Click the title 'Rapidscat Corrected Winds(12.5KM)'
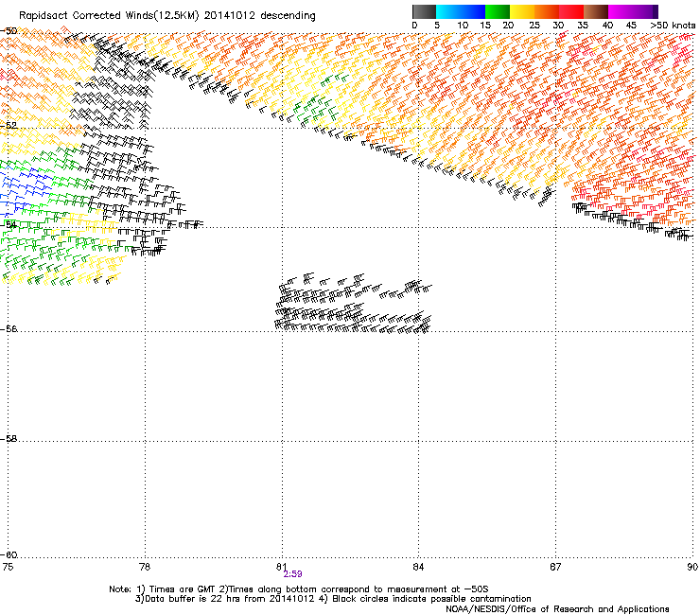Image resolution: width=700 pixels, height=615 pixels. click(109, 16)
